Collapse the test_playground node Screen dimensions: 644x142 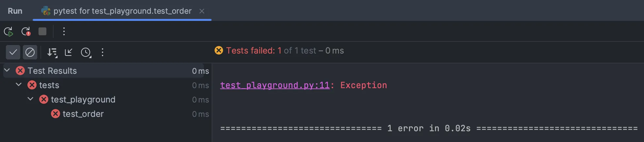click(30, 99)
